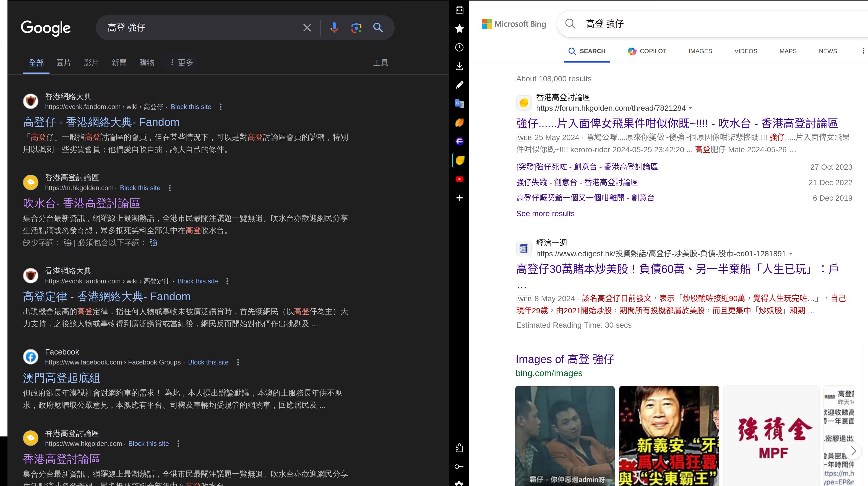The height and width of the screenshot is (486, 868).
Task: Open 高登定律 - 香港網絡大典 result
Action: [x=107, y=296]
